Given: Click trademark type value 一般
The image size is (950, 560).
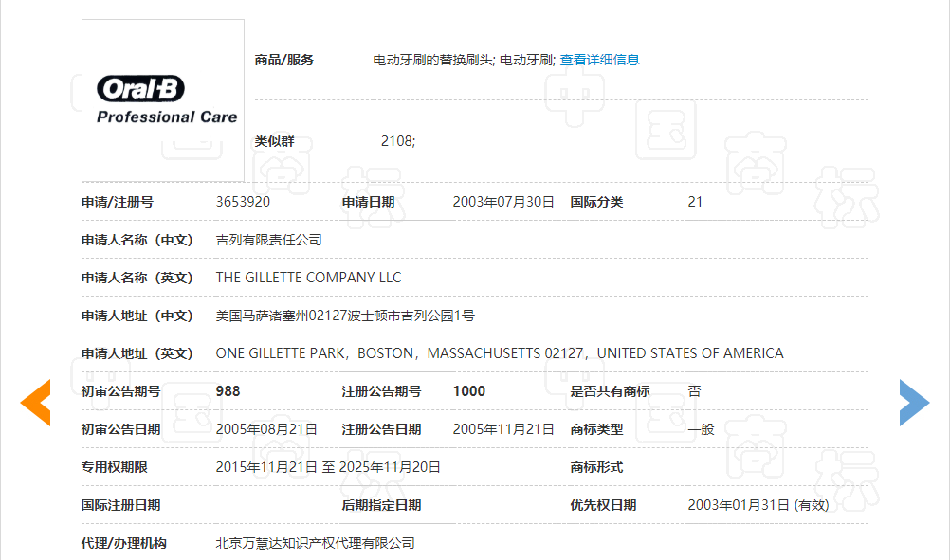Looking at the screenshot, I should coord(701,429).
